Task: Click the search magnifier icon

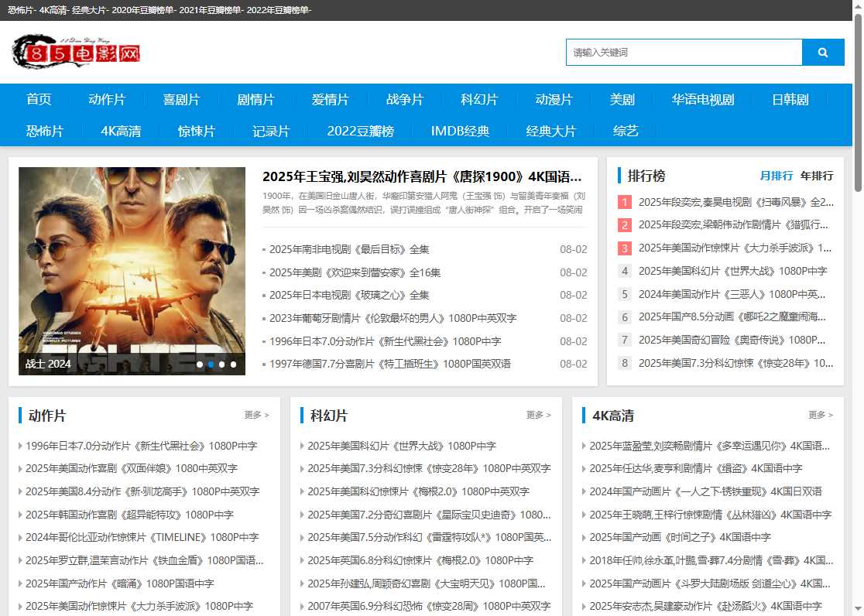Action: 823,52
